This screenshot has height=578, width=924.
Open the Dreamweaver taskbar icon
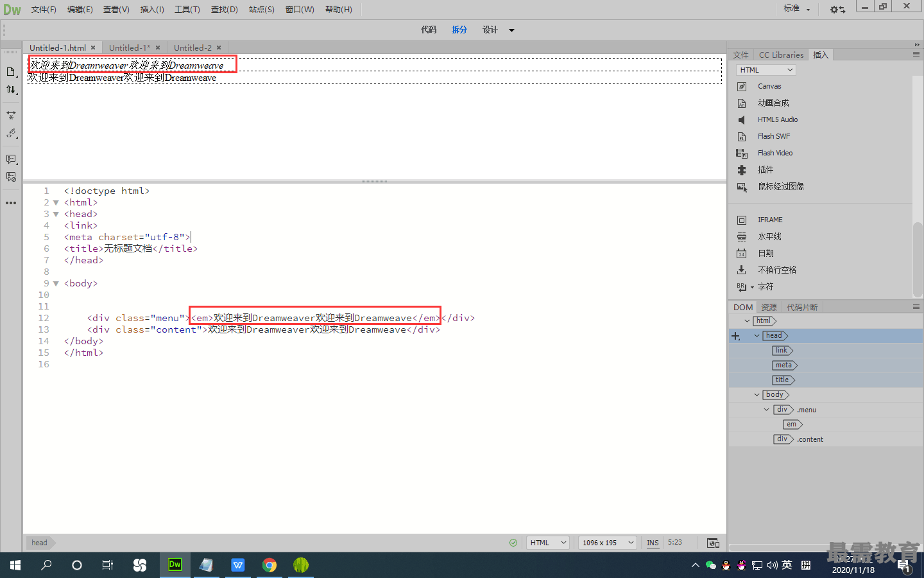175,565
